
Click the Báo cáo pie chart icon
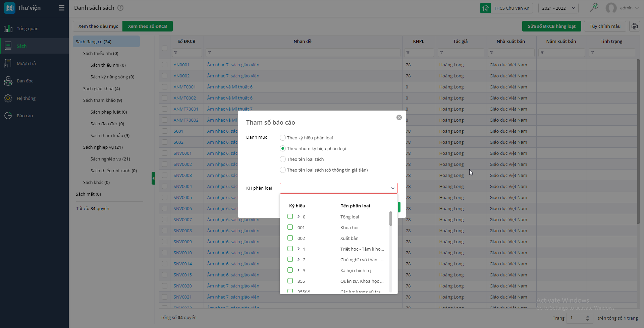(8, 116)
